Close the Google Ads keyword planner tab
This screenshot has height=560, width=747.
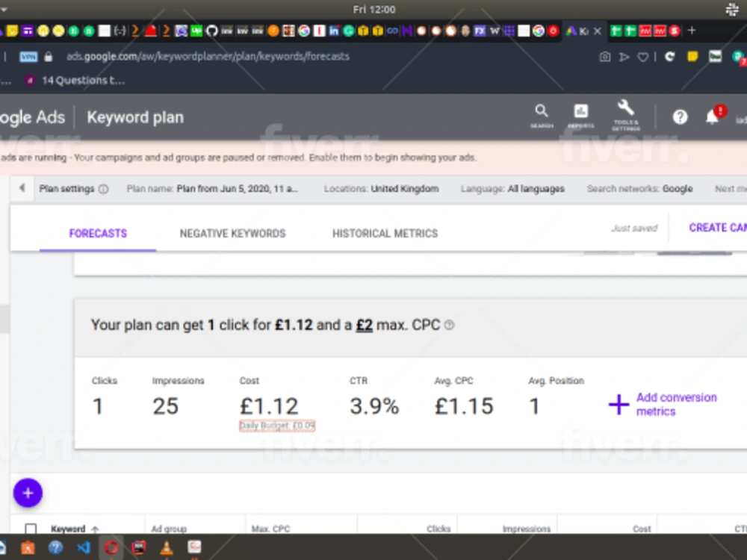pos(598,31)
